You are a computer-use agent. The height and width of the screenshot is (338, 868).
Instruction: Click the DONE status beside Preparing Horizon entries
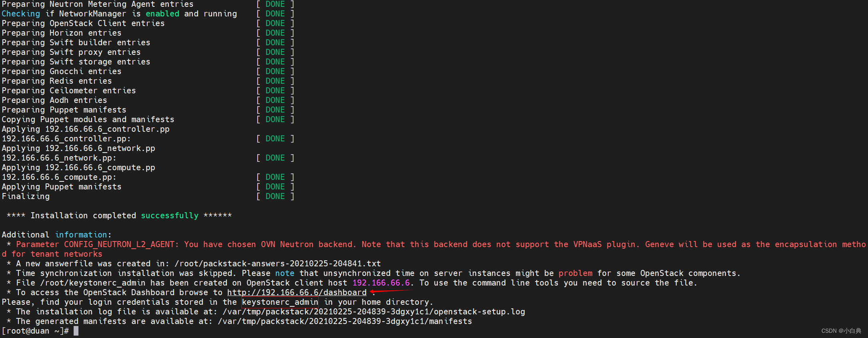pyautogui.click(x=275, y=33)
